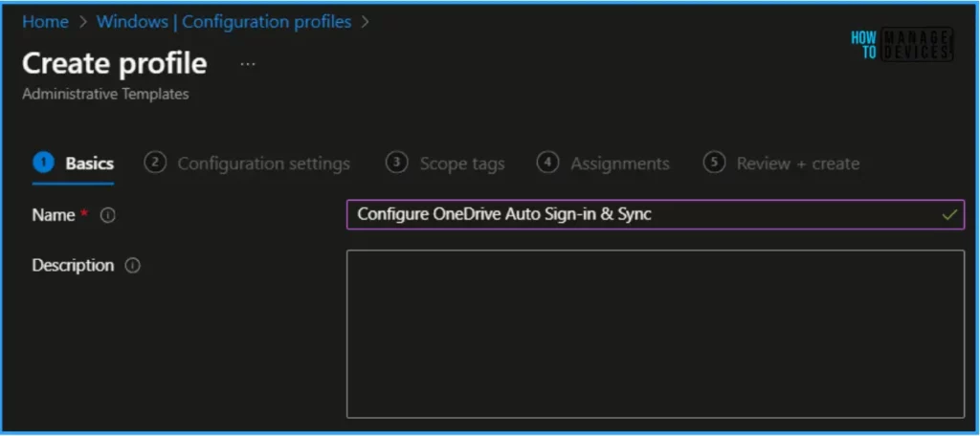Screen dimensions: 980x436
Task: Click the Name field label
Action: tap(54, 215)
